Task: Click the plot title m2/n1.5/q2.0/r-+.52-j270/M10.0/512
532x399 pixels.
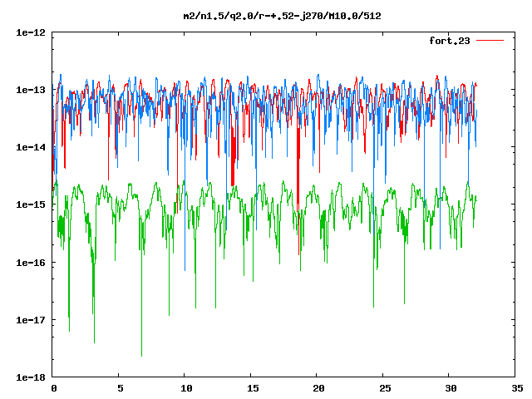Action: [x=282, y=16]
